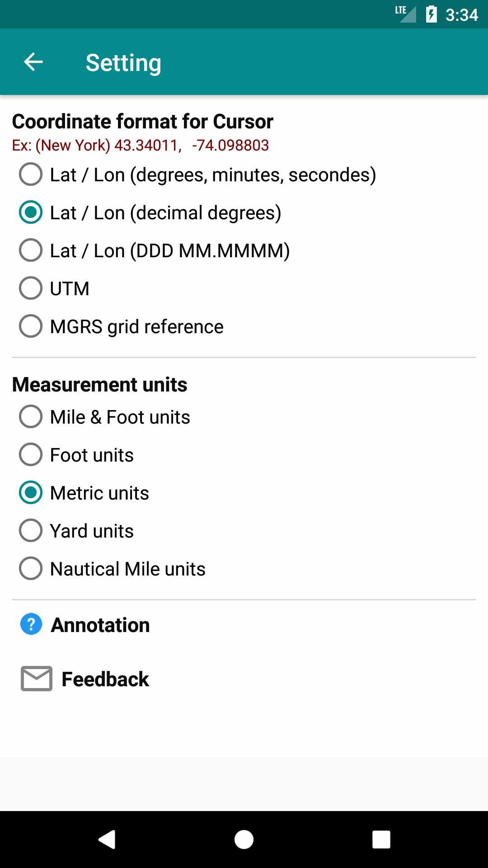
Task: Tap the blue Annotation question mark icon
Action: (x=31, y=624)
